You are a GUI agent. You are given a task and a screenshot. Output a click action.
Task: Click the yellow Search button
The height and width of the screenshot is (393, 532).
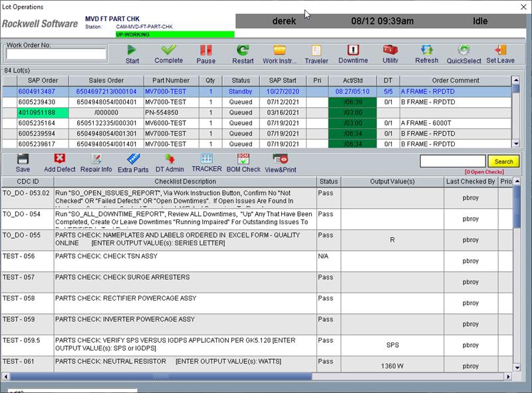coord(503,162)
